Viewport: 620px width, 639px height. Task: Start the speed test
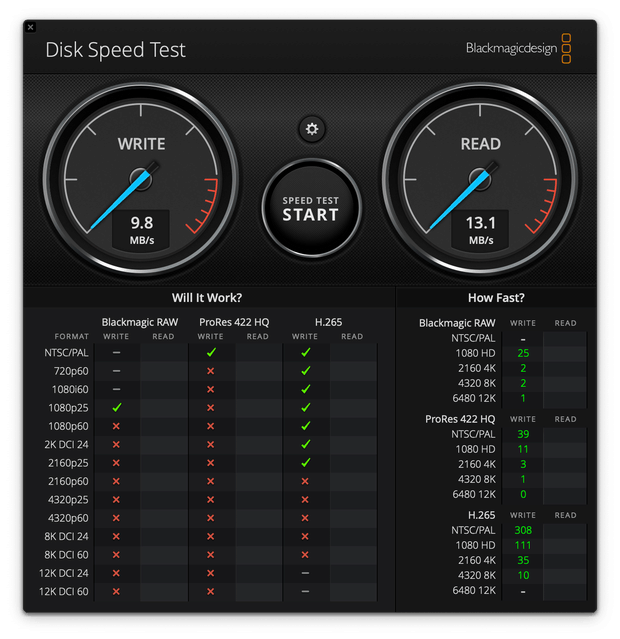click(311, 208)
